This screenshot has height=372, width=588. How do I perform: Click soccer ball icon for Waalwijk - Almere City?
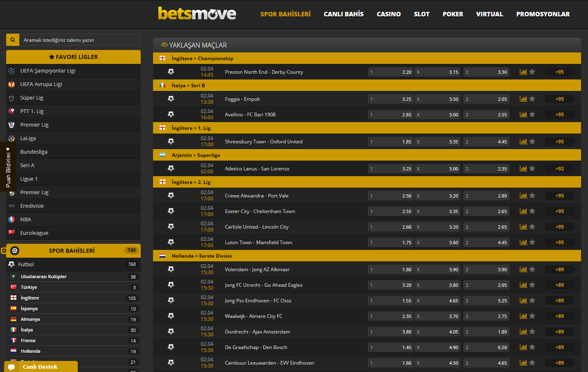click(171, 316)
